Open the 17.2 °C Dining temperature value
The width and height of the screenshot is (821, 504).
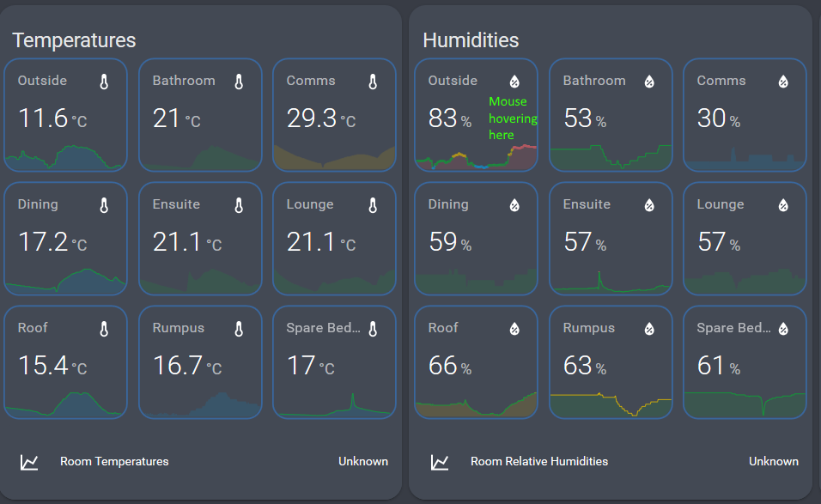(x=52, y=242)
